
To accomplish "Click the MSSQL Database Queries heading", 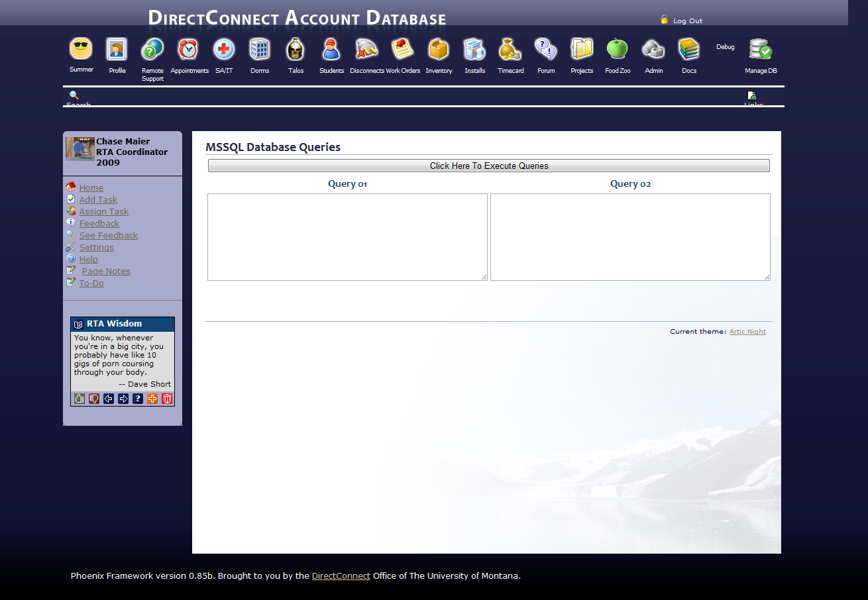I will (x=273, y=147).
